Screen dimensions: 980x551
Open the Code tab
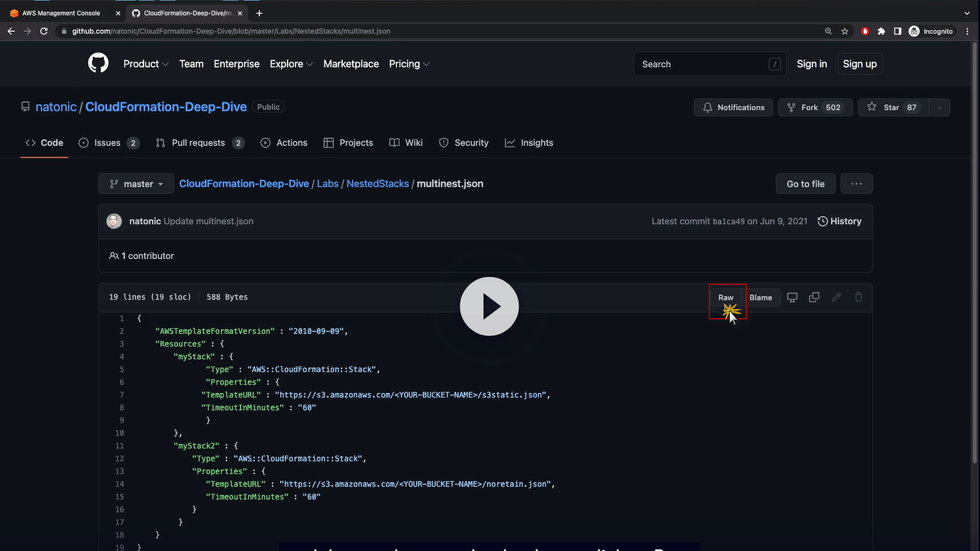(44, 143)
